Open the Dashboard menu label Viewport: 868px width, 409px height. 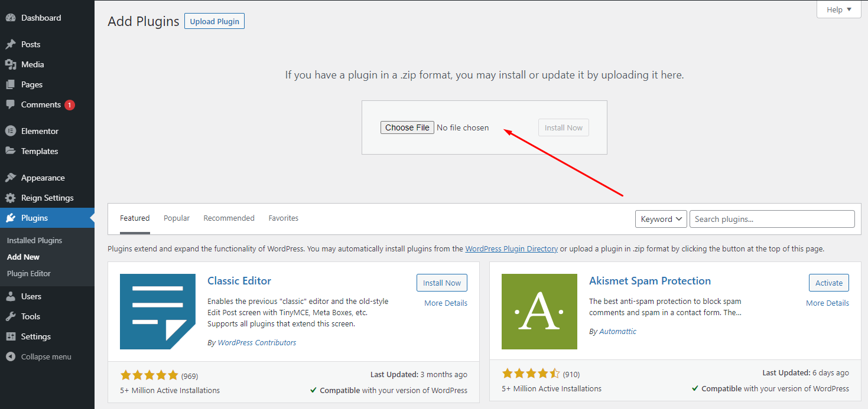[41, 18]
